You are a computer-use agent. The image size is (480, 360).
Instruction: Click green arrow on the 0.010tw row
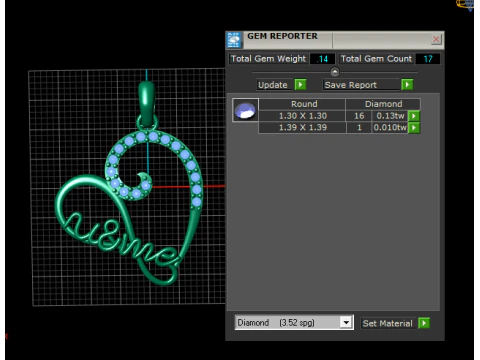[414, 128]
